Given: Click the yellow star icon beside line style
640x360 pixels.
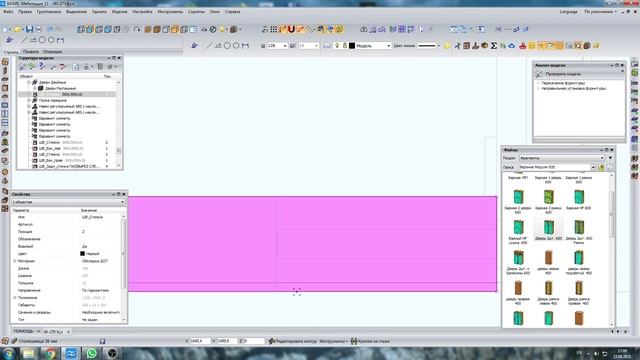Looking at the screenshot, I should click(447, 46).
